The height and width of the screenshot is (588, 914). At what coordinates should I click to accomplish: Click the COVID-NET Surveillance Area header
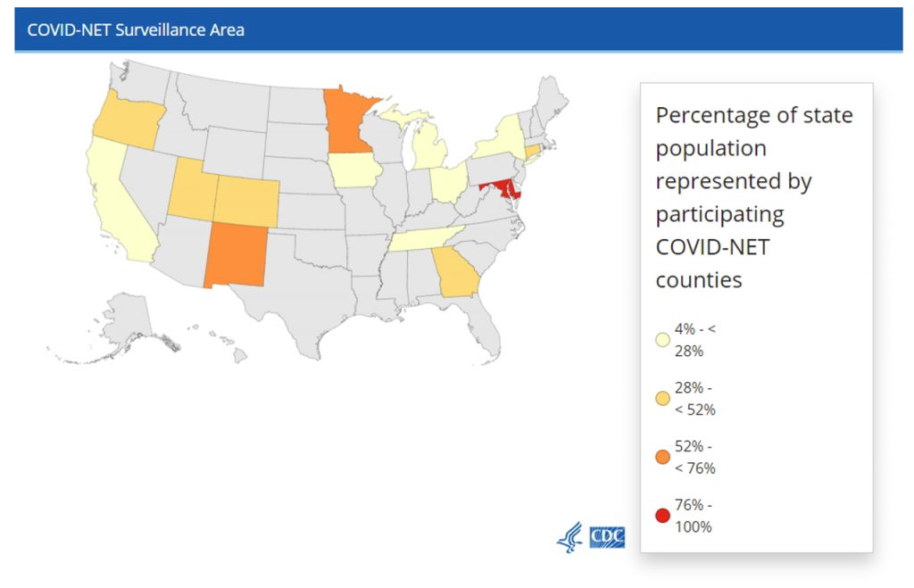pos(136,29)
